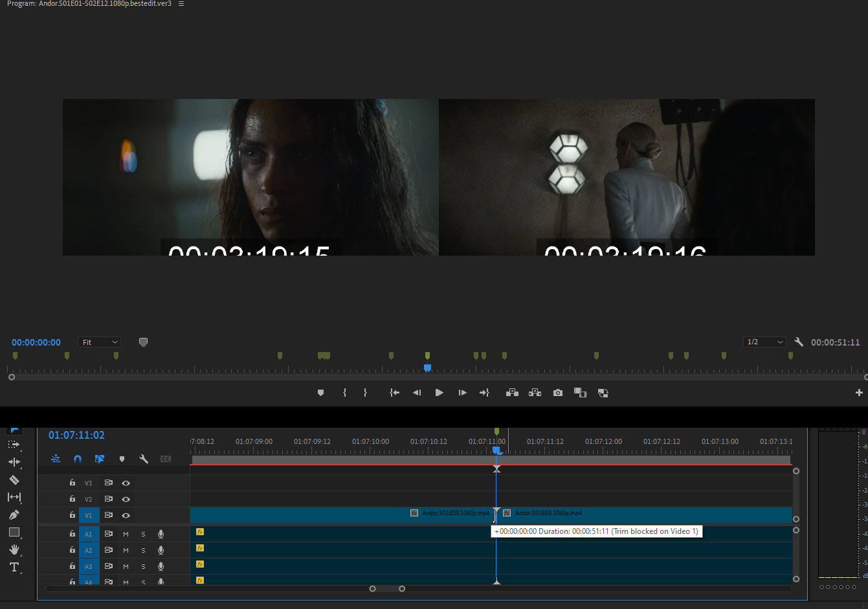Open the Button Editor plus icon
This screenshot has height=609, width=868.
tap(859, 393)
